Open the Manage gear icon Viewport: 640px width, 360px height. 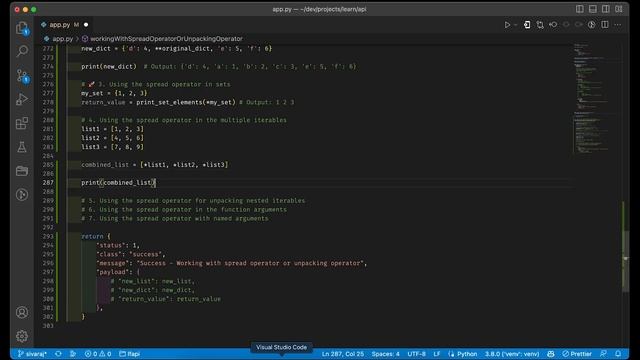(22, 336)
